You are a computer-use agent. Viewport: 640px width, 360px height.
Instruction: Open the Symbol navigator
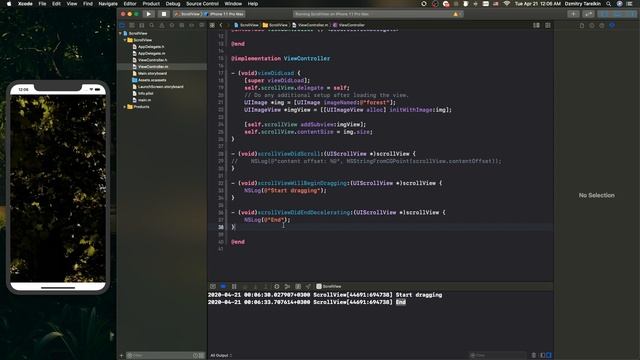(x=142, y=25)
